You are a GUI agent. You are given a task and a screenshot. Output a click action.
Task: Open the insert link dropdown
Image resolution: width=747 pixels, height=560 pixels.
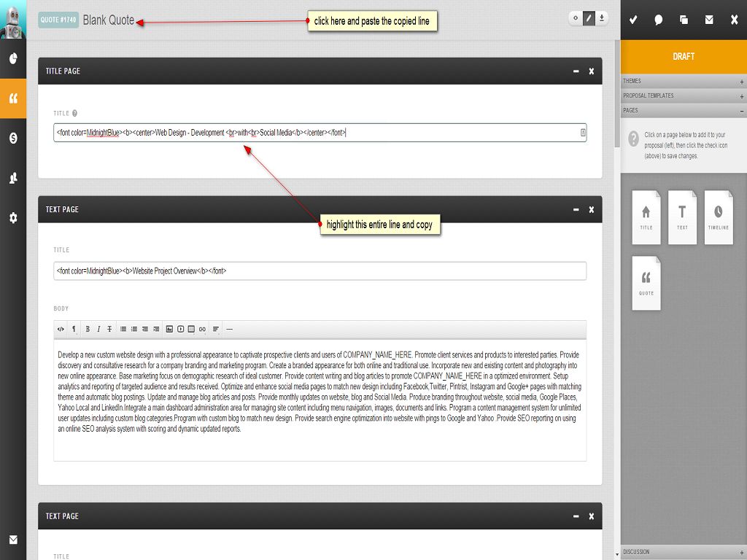click(203, 329)
